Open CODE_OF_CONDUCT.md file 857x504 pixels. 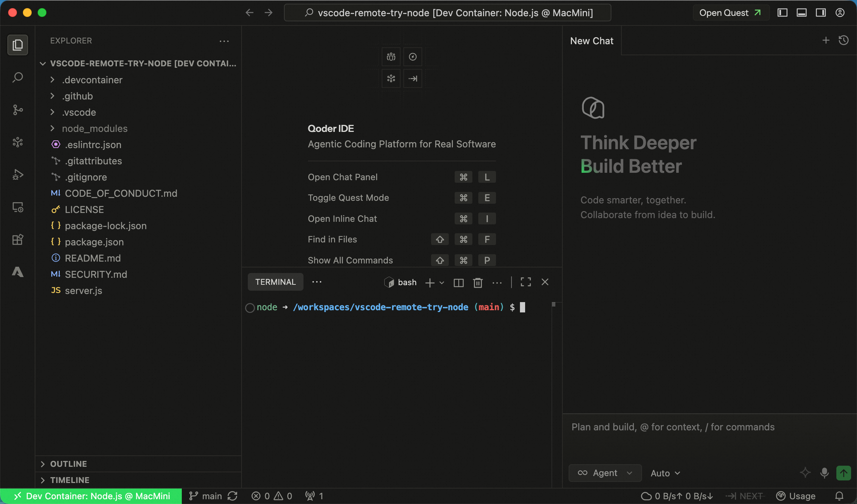[138, 193]
